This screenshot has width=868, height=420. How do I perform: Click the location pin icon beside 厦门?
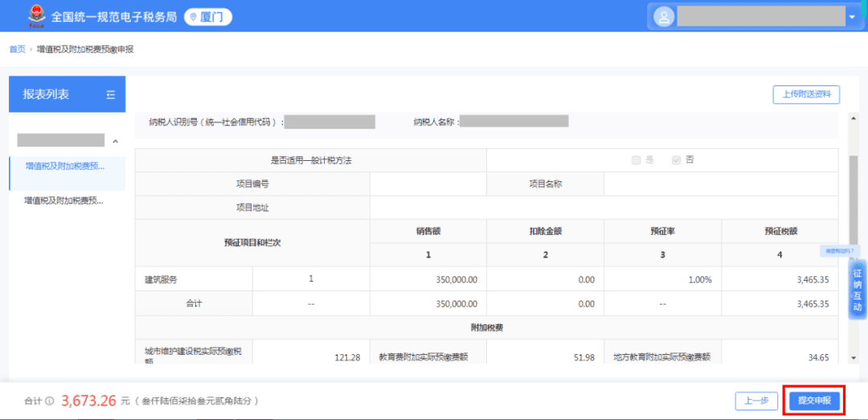(193, 17)
